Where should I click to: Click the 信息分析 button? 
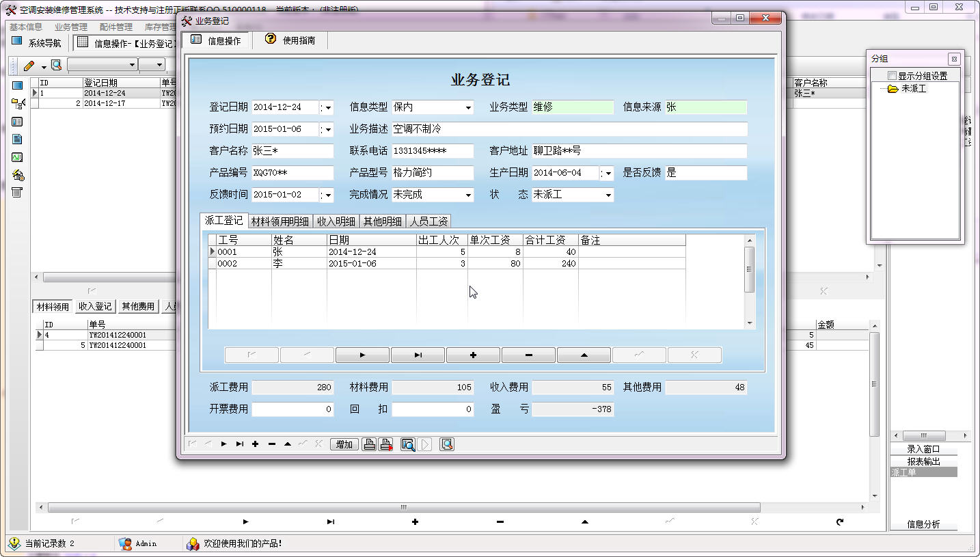pyautogui.click(x=923, y=524)
